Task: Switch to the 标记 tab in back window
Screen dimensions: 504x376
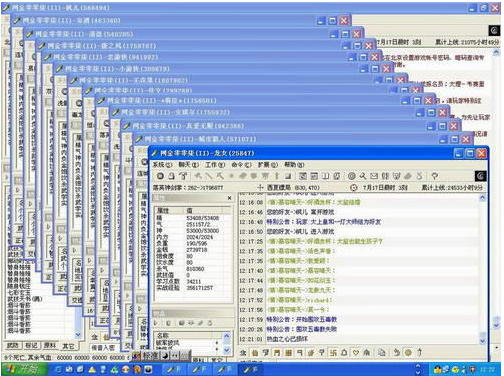Action: 31,346
